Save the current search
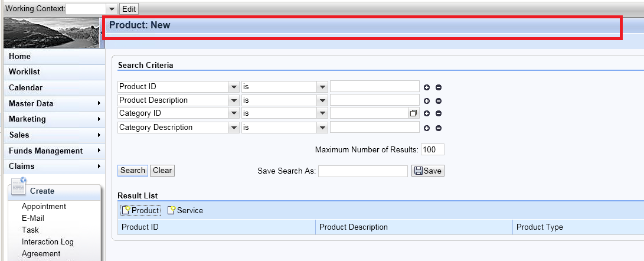Image resolution: width=644 pixels, height=261 pixels. 427,171
